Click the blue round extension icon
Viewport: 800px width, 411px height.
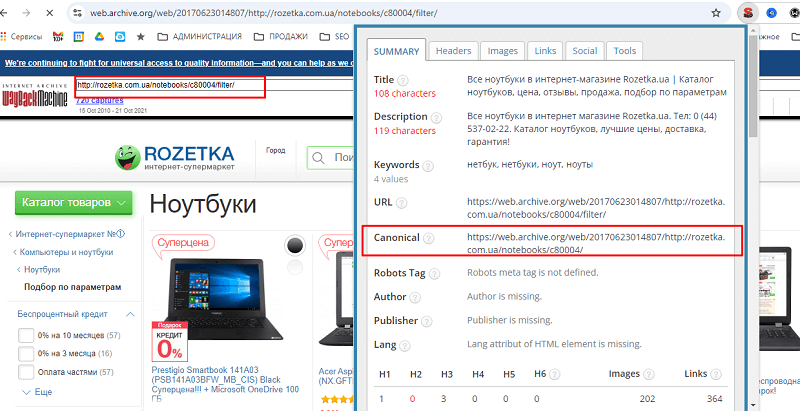tap(771, 13)
